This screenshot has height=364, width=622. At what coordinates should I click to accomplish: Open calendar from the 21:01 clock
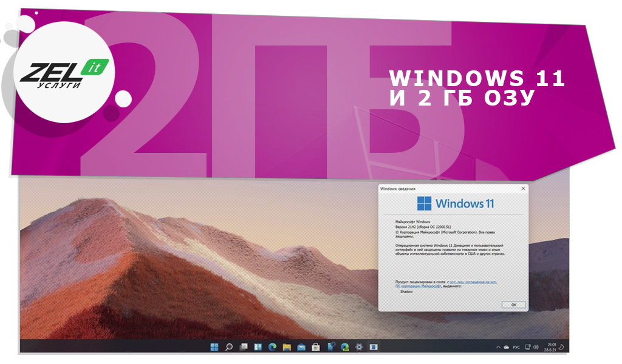[551, 347]
